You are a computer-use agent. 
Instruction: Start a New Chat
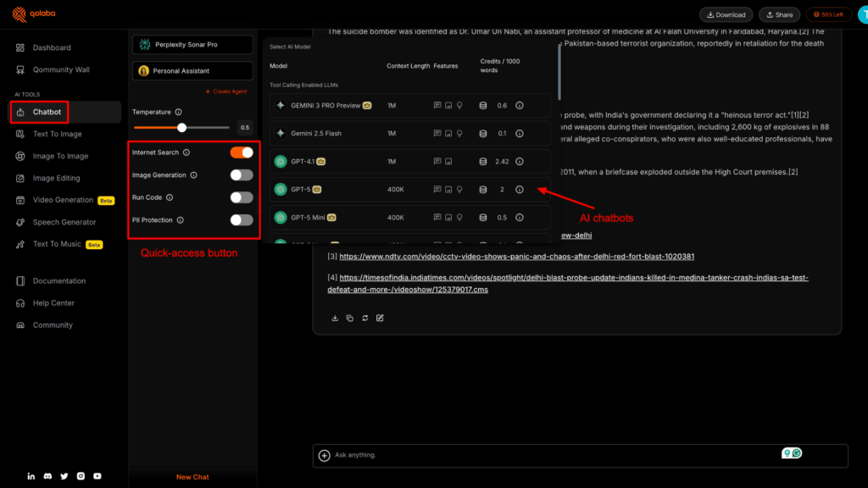click(x=192, y=477)
